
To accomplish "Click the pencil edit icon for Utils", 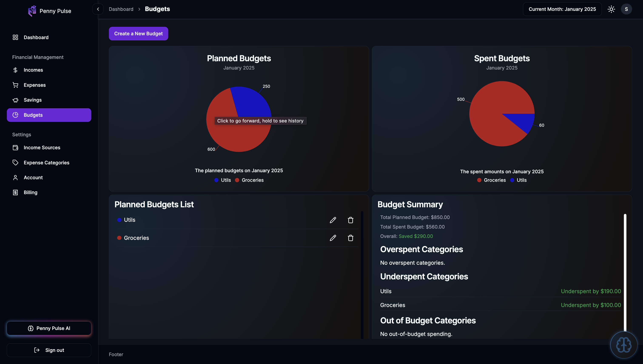I will click(x=333, y=220).
